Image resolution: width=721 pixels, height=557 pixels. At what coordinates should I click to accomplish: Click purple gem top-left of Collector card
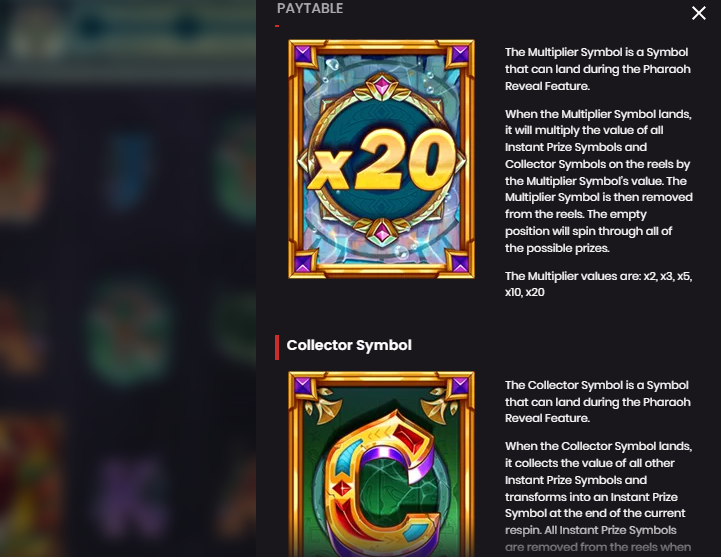point(303,386)
